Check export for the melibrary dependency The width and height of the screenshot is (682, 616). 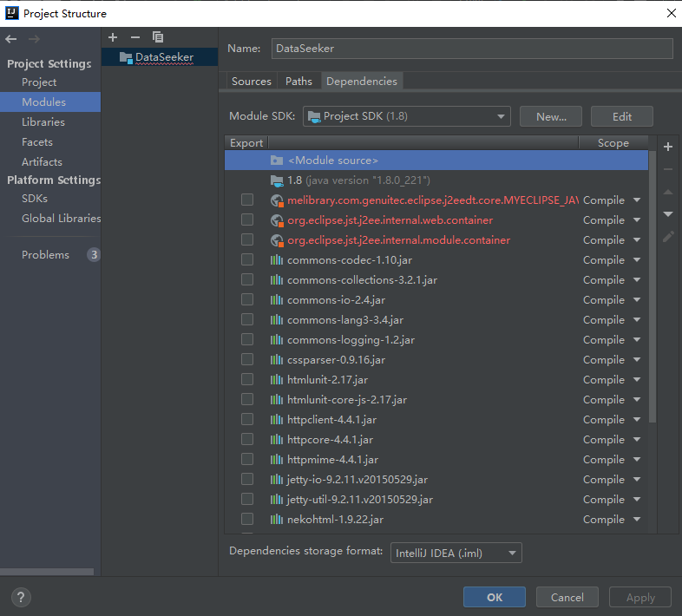pos(247,200)
